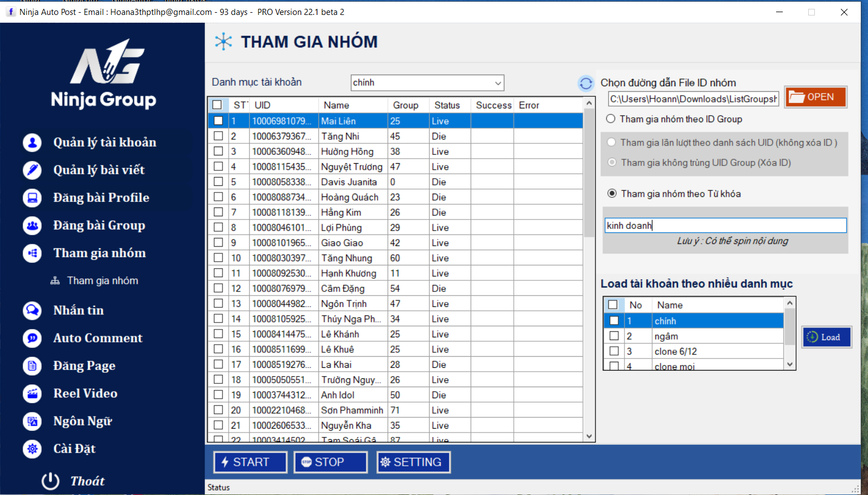
Task: Select Tham gia nhóm theo ID Group
Action: point(611,119)
